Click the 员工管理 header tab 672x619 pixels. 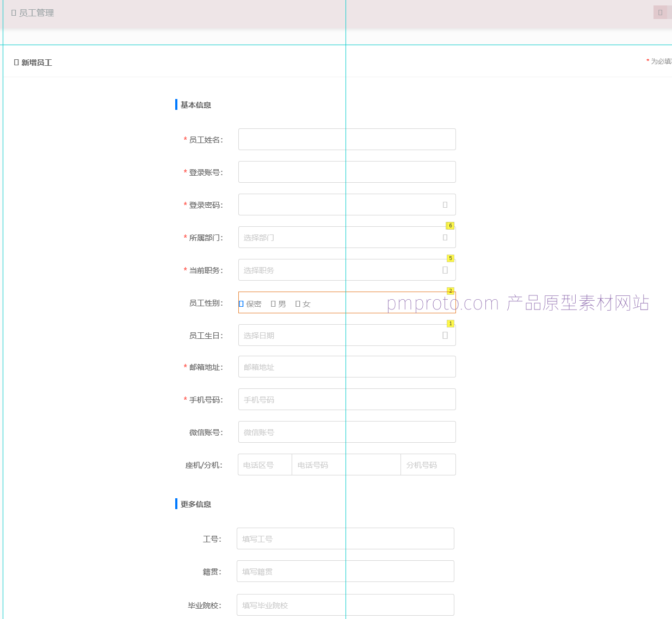pos(36,13)
